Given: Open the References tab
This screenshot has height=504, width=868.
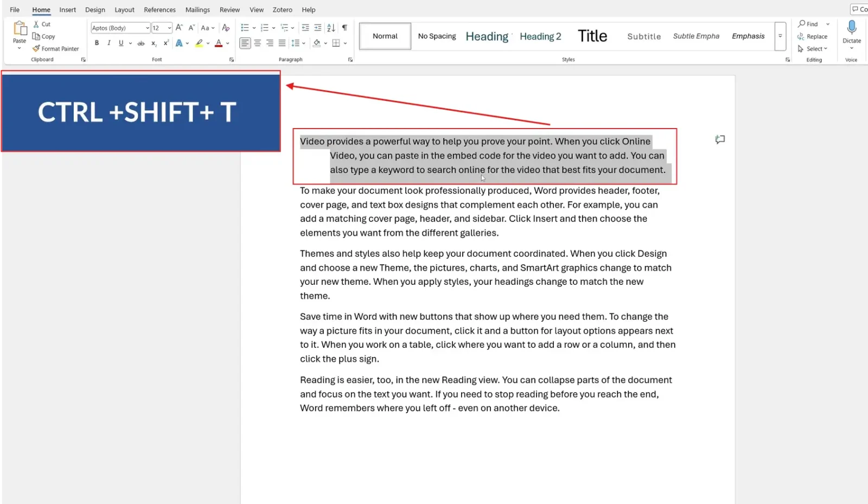Looking at the screenshot, I should pyautogui.click(x=159, y=10).
